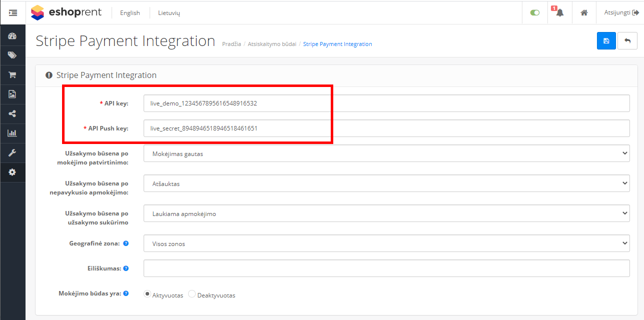The width and height of the screenshot is (644, 320).
Task: Click help icon next to Eiliškumas
Action: tap(126, 268)
